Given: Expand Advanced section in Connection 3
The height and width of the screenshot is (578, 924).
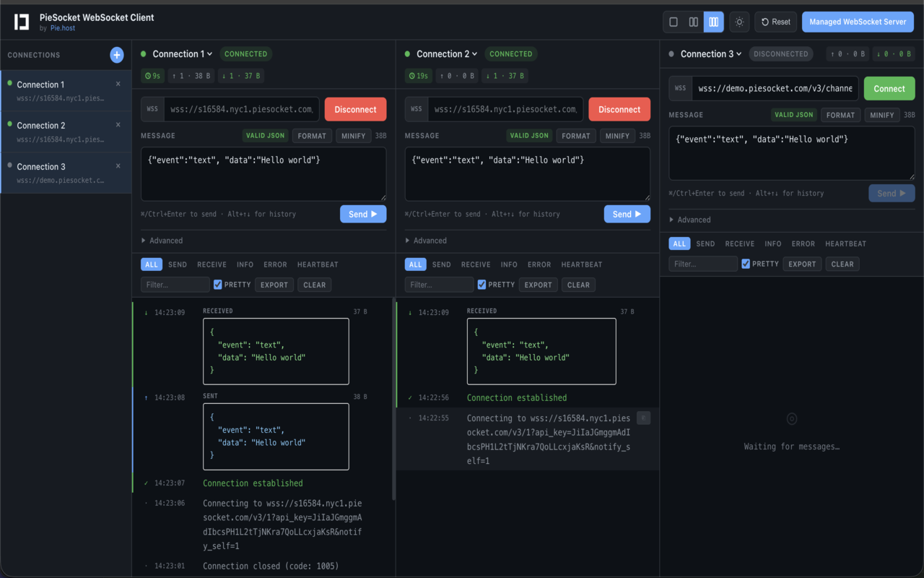Looking at the screenshot, I should pos(691,220).
